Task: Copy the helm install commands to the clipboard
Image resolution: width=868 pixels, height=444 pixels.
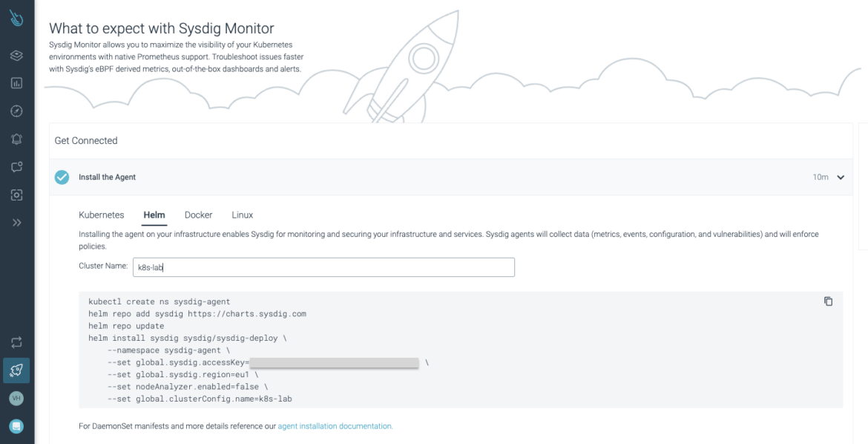Action: pos(828,301)
